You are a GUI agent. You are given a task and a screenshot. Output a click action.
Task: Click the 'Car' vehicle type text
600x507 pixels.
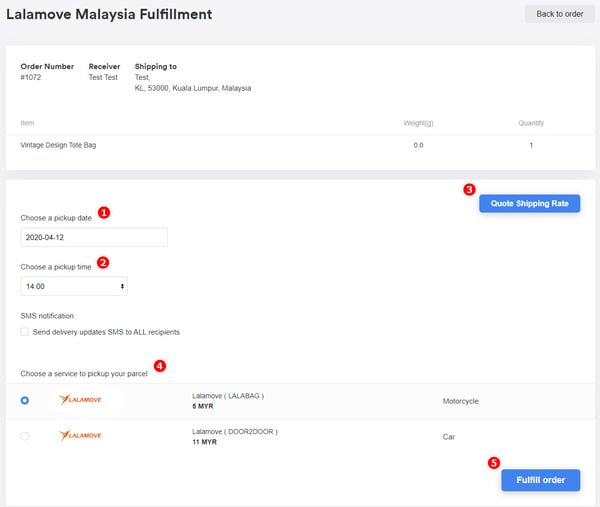tap(449, 437)
